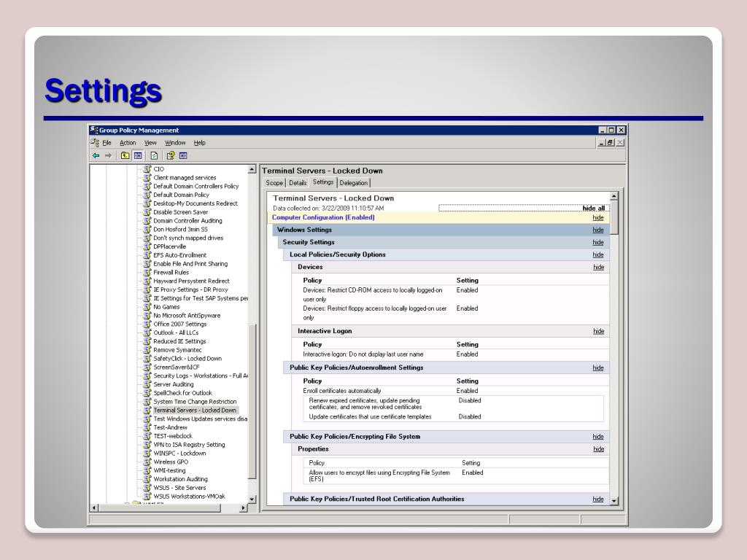Viewport: 747px width, 560px height.
Task: Click the Group Policy Management title bar icon
Action: click(x=94, y=130)
